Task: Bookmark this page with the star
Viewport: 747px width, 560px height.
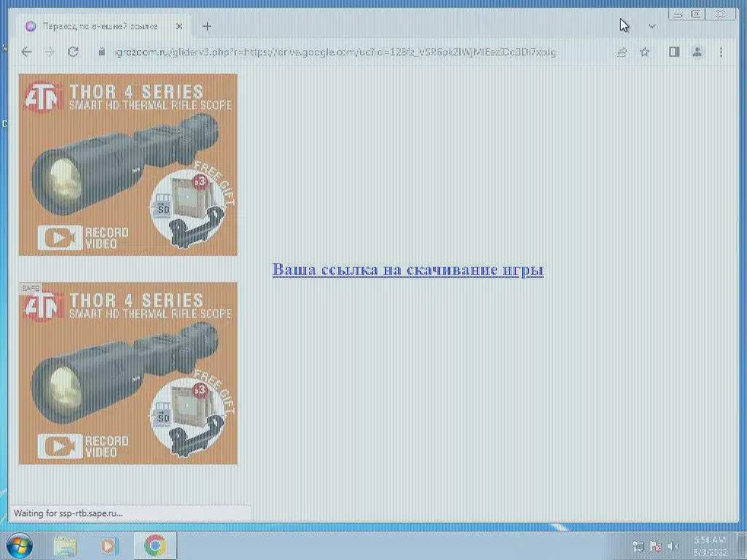Action: pos(645,52)
